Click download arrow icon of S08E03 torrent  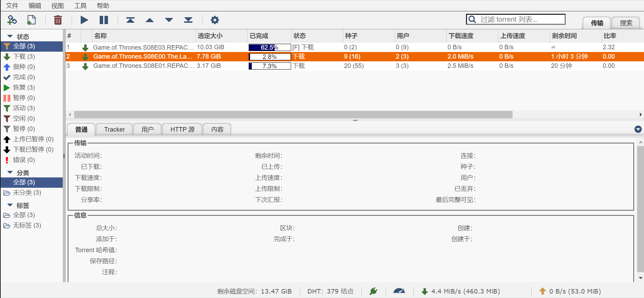(x=85, y=48)
